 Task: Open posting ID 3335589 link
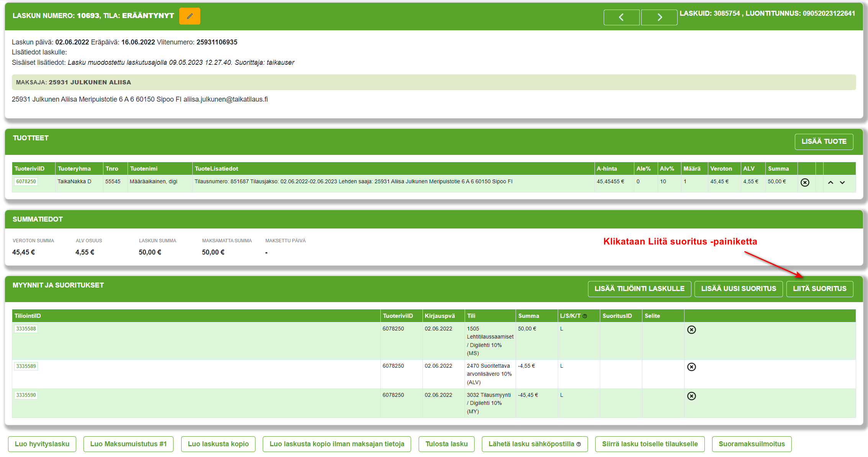click(26, 366)
